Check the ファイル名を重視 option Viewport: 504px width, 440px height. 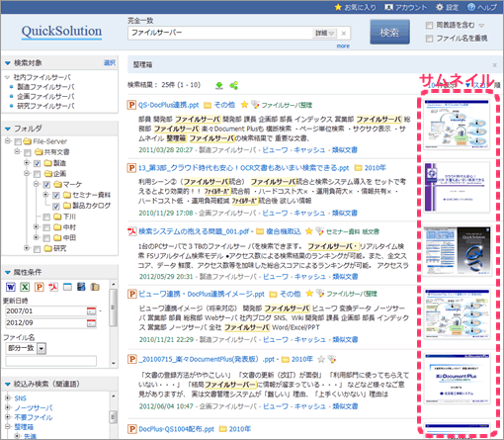click(429, 39)
